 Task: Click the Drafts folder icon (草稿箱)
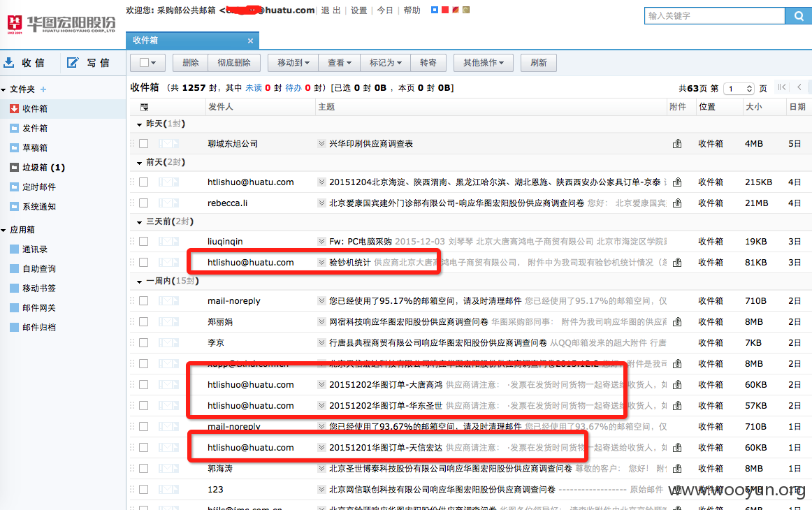(15, 148)
